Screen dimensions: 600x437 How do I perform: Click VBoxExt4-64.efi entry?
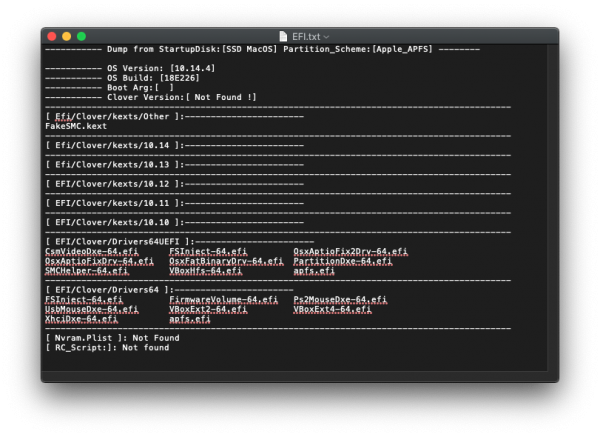[332, 309]
